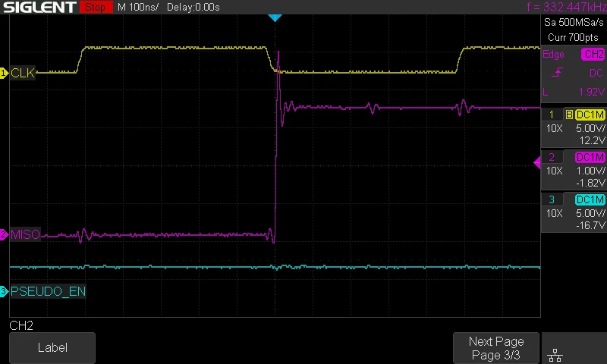Image resolution: width=607 pixels, height=364 pixels.
Task: Select the channel 2 number box
Action: click(552, 157)
